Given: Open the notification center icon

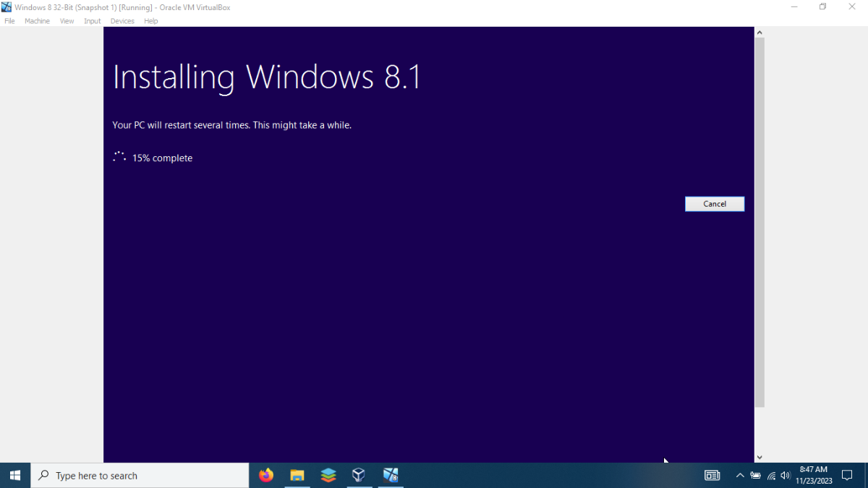Looking at the screenshot, I should point(848,475).
